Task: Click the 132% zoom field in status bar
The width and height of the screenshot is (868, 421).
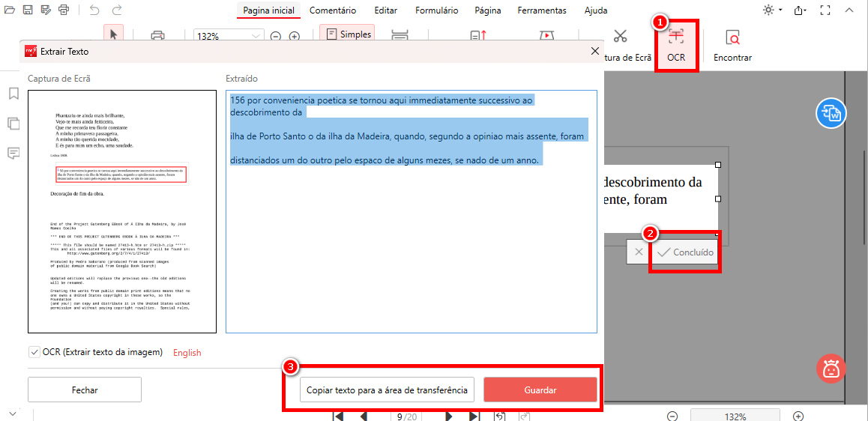Action: coord(735,416)
